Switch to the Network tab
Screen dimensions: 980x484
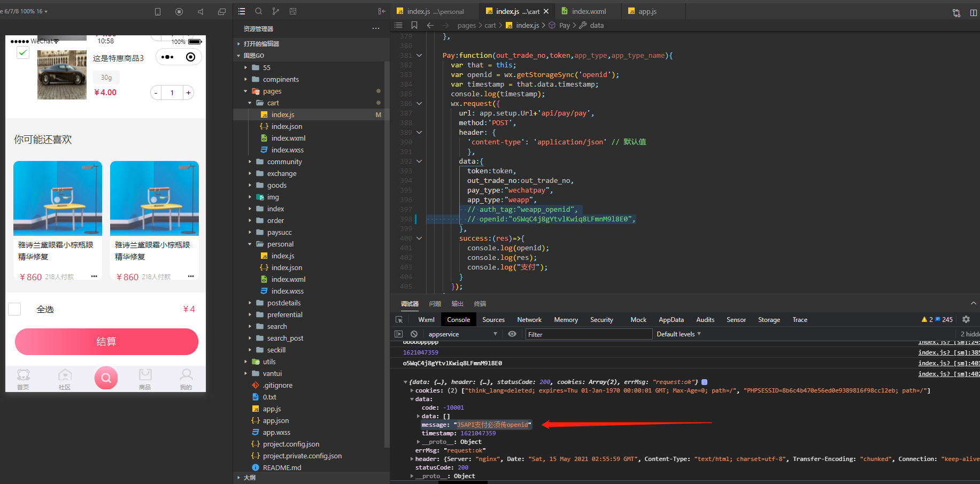pos(529,320)
